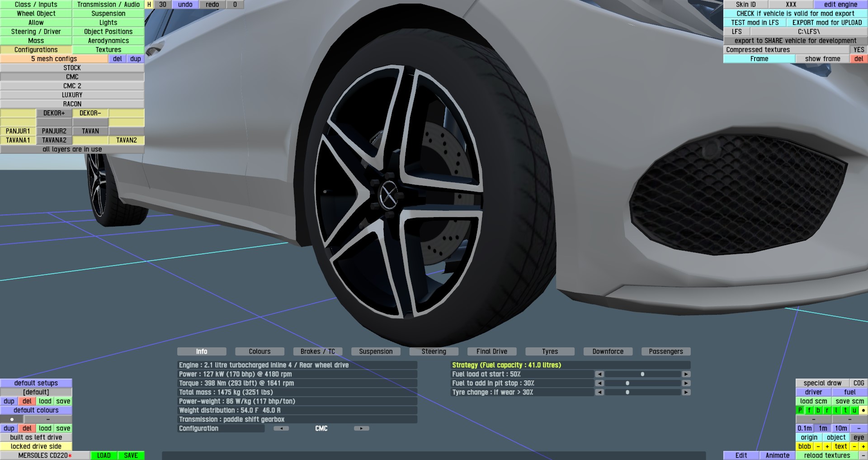Click right arrow for Tyre change wear
Screen dimensions: 868x460
pyautogui.click(x=686, y=392)
